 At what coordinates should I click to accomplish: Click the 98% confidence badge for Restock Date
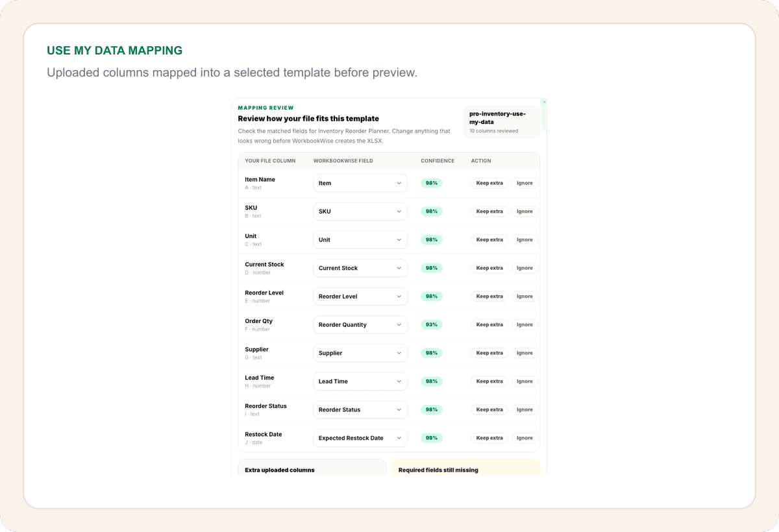[x=432, y=438]
